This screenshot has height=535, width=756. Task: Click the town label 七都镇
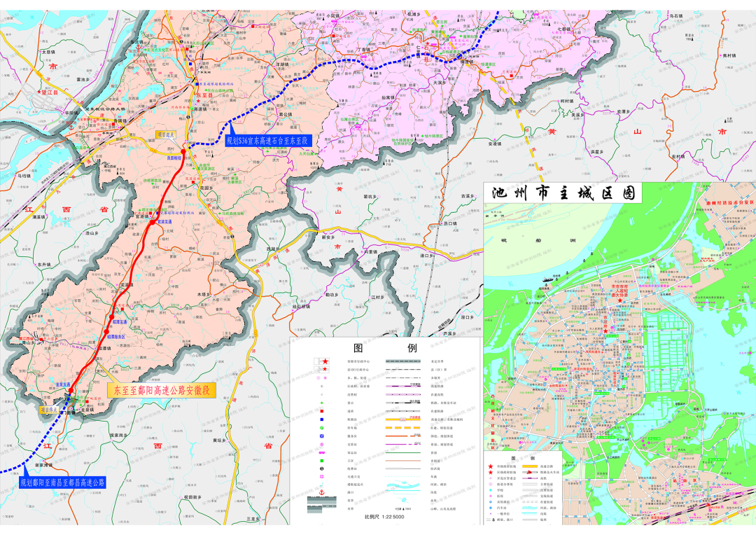pyautogui.click(x=564, y=29)
